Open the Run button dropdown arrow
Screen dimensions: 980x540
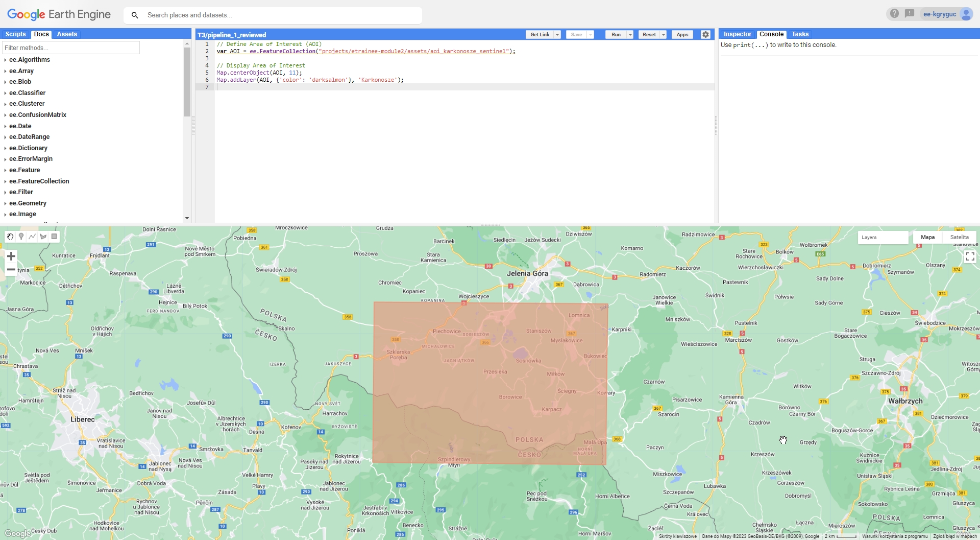tap(629, 34)
